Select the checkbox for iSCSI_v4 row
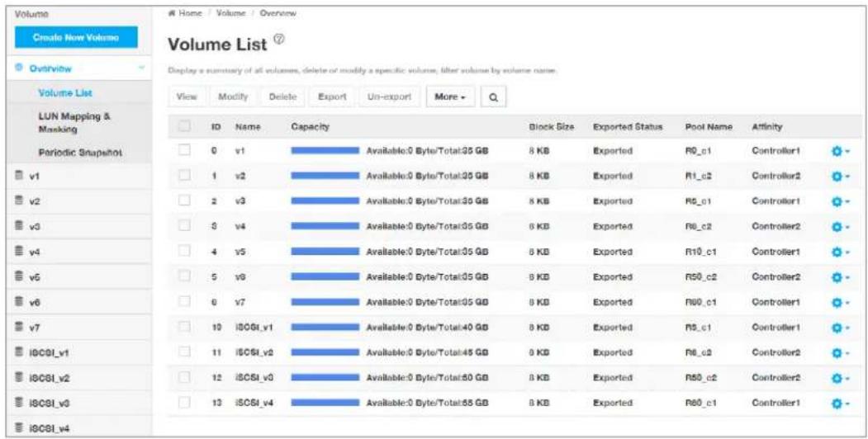The width and height of the screenshot is (868, 439). point(184,403)
